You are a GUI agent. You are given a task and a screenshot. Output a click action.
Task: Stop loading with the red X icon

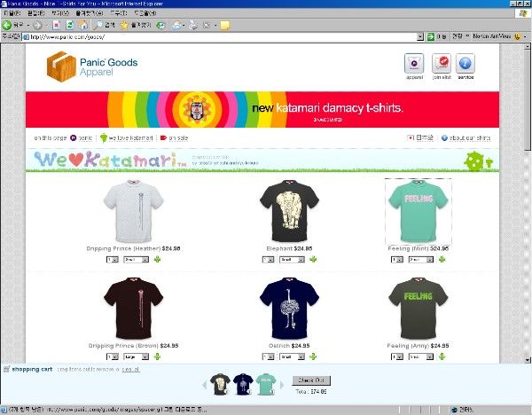point(57,25)
